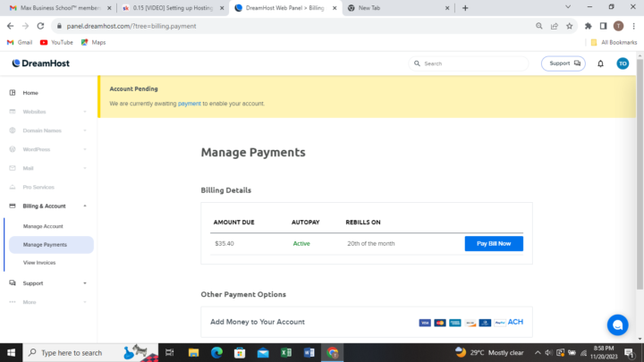Viewport: 644px width, 362px height.
Task: Click the $35.40 amount due
Action: pyautogui.click(x=225, y=244)
